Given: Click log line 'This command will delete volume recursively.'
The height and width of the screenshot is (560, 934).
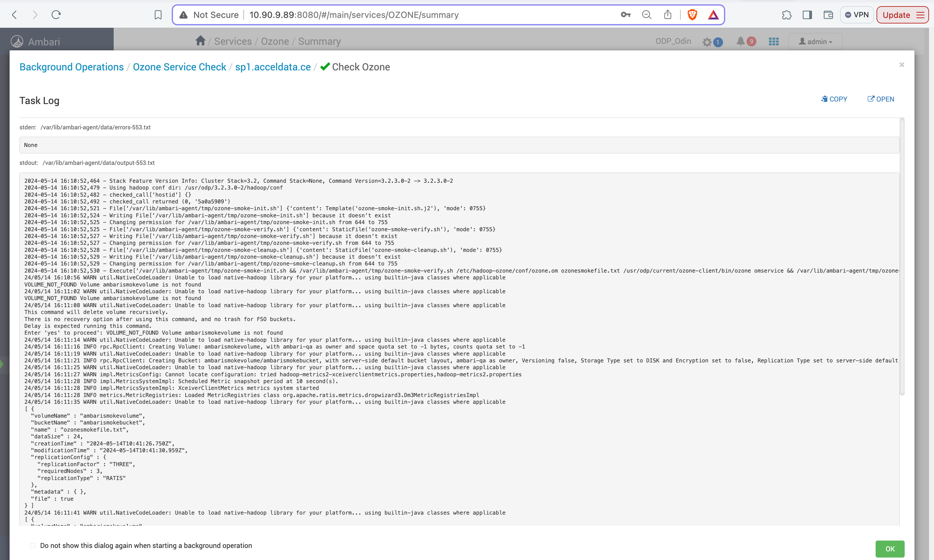Looking at the screenshot, I should point(96,312).
